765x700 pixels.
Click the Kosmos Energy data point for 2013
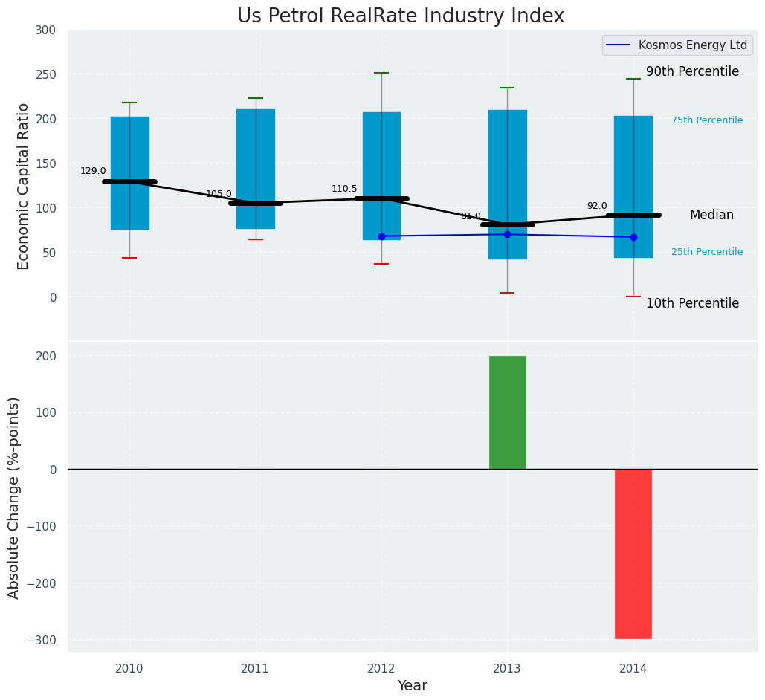(507, 234)
